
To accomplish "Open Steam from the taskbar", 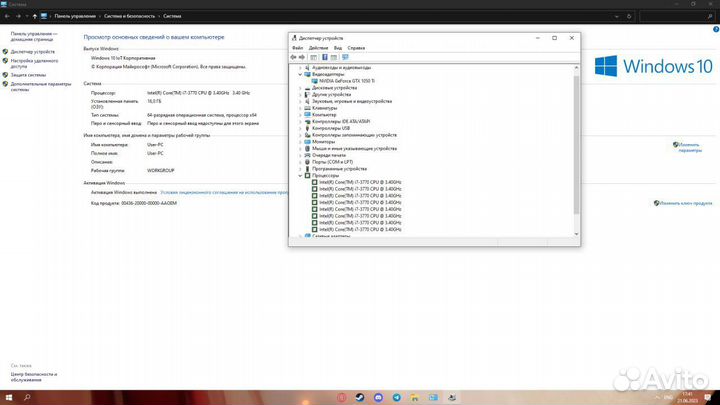I will (360, 398).
